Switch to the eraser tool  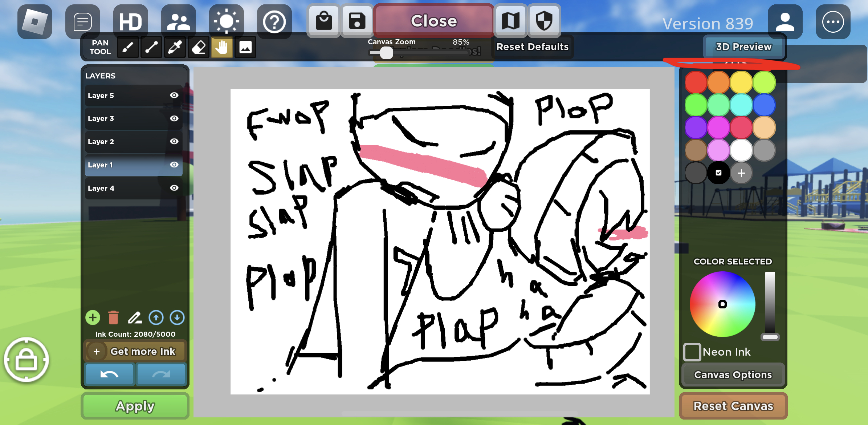tap(198, 47)
